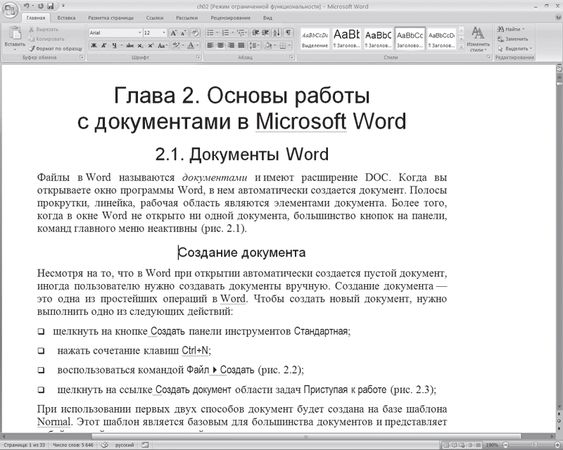
Task: Switch to the Ссылки tab
Action: [155, 18]
